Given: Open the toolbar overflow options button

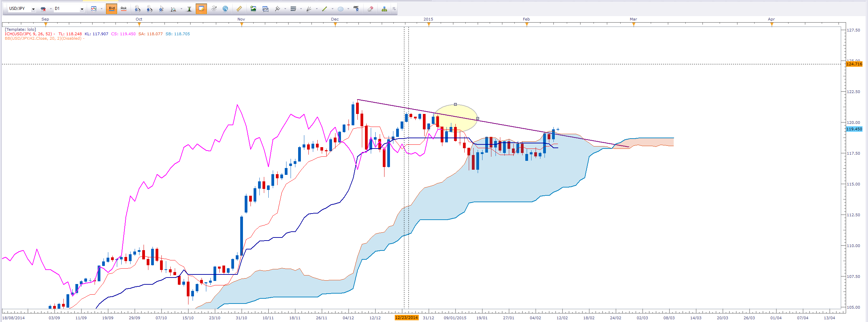Looking at the screenshot, I should 394,9.
